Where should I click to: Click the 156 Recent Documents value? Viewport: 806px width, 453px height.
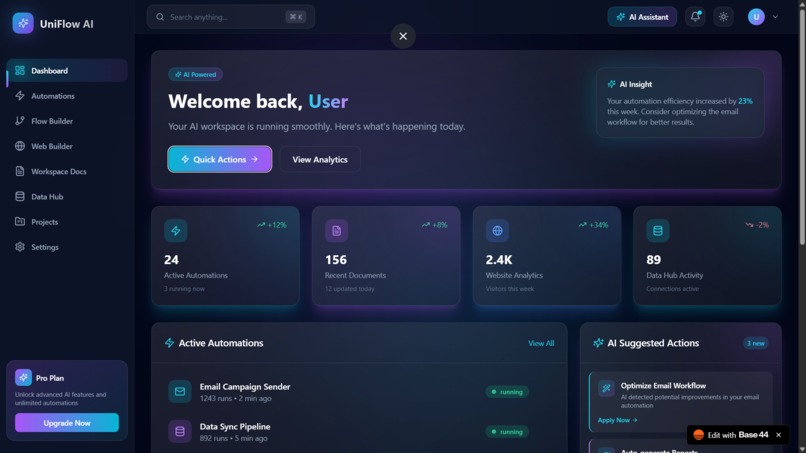[x=336, y=260]
